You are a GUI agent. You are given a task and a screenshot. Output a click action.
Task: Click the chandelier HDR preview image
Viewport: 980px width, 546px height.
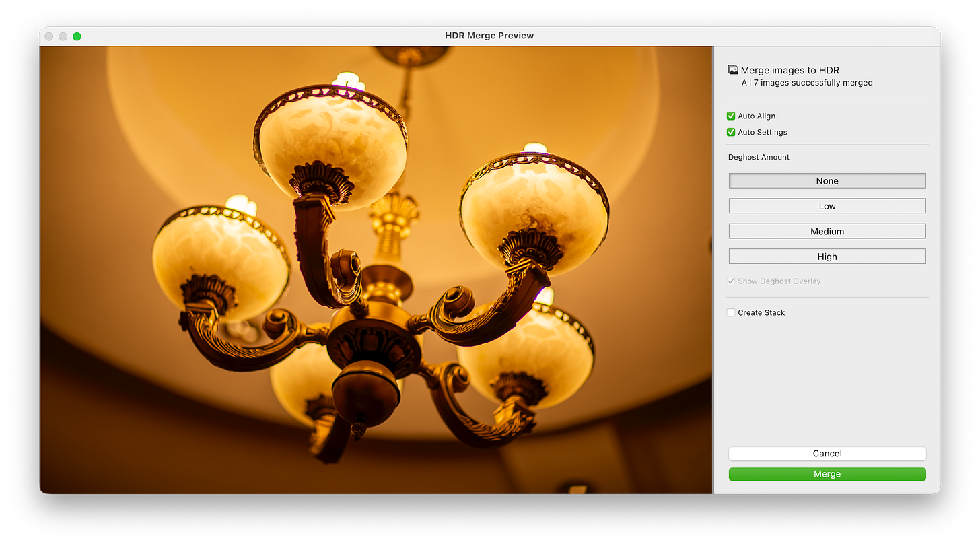click(x=376, y=270)
